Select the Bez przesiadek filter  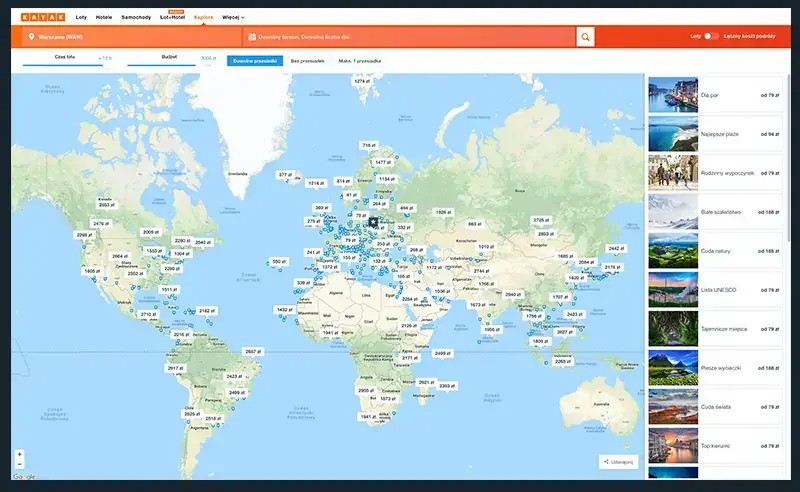(x=308, y=61)
